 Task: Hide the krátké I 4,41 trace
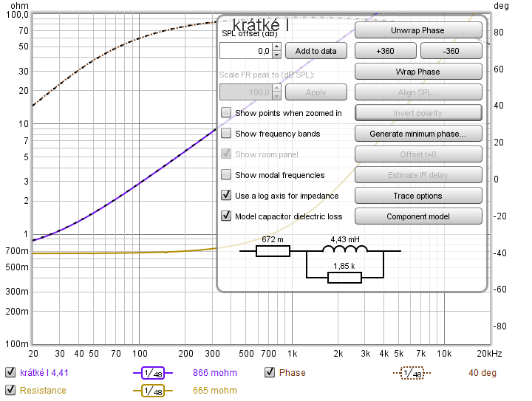click(10, 372)
